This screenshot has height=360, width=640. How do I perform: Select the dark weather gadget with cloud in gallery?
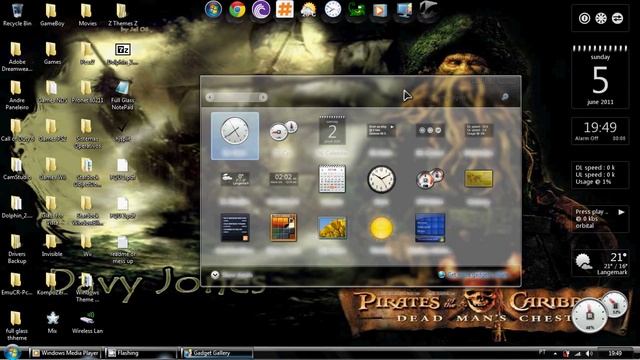click(x=235, y=179)
